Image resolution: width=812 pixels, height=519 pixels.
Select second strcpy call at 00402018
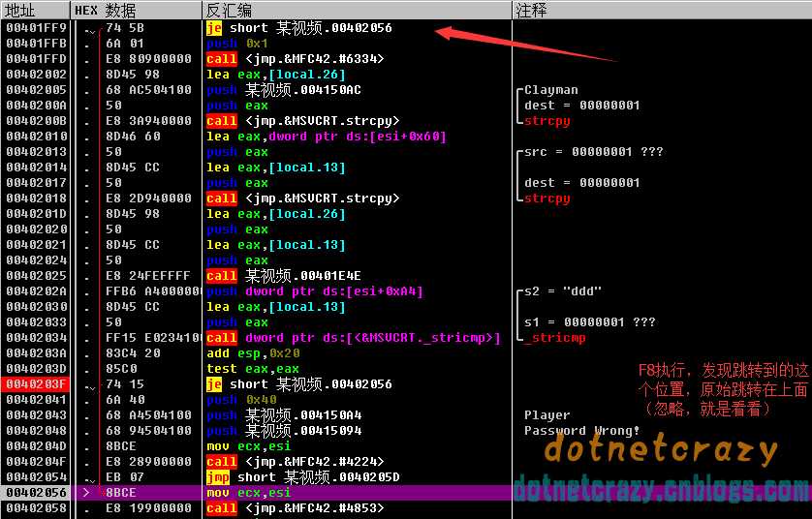pyautogui.click(x=303, y=198)
